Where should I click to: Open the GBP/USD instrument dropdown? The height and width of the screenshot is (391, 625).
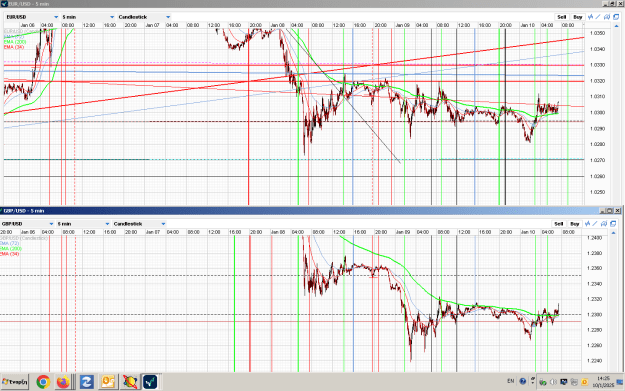pos(27,224)
